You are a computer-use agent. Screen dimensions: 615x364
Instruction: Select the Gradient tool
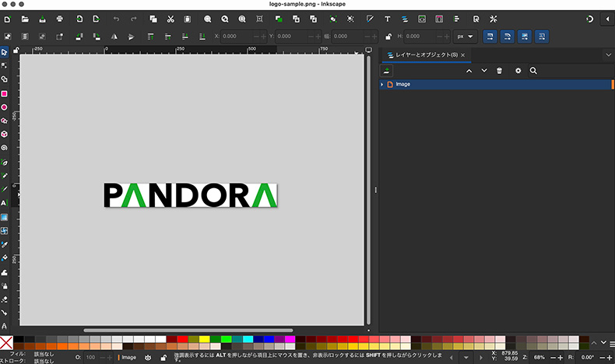click(x=5, y=217)
